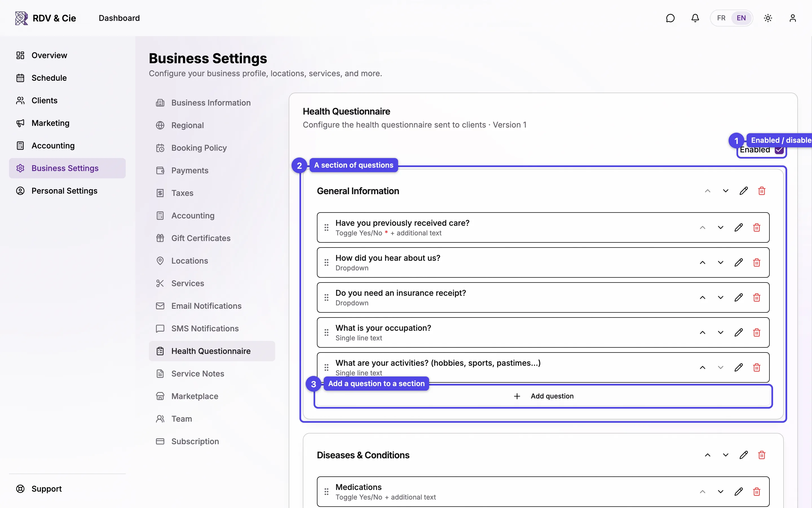Edit 'Have you previously received care?' question
Viewport: 812px width, 508px height.
coord(738,227)
